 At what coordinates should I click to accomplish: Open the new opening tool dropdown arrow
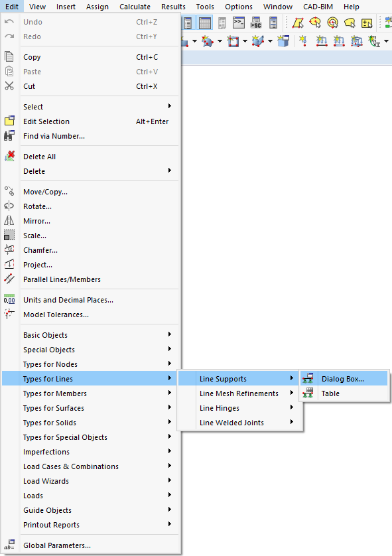245,41
